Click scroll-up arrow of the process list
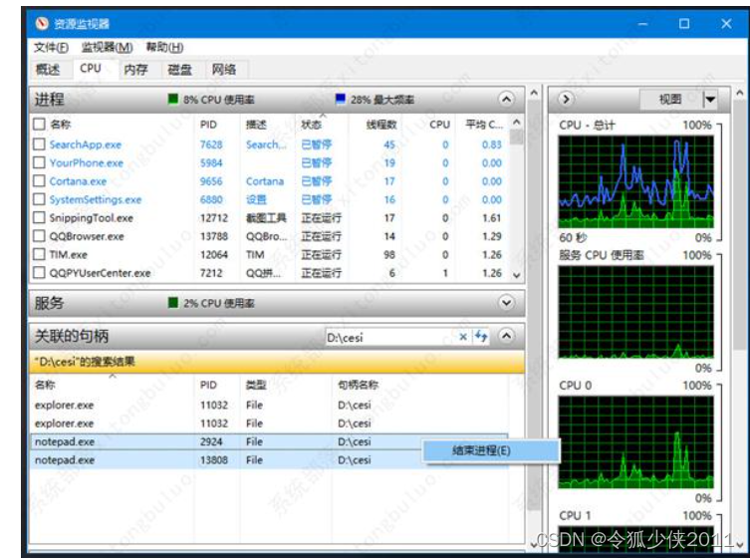This screenshot has height=560, width=750. [x=516, y=122]
